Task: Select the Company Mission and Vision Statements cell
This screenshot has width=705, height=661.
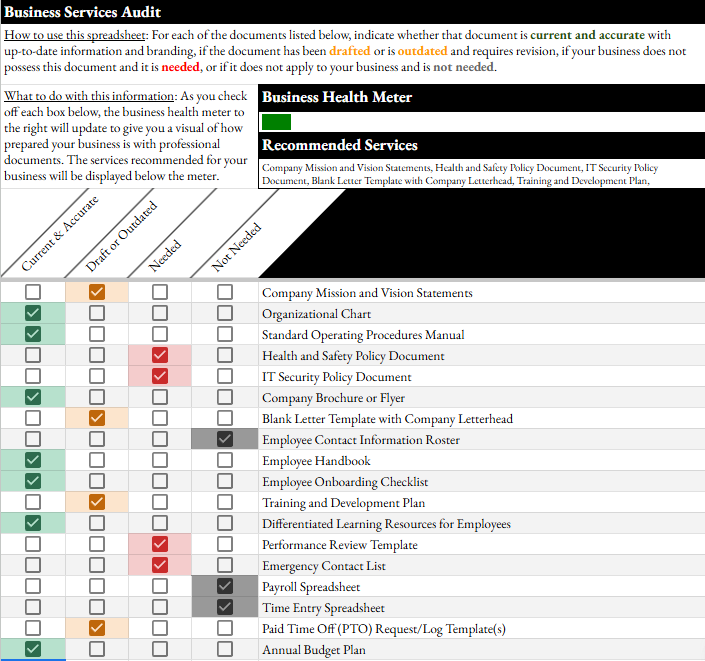Action: click(482, 292)
